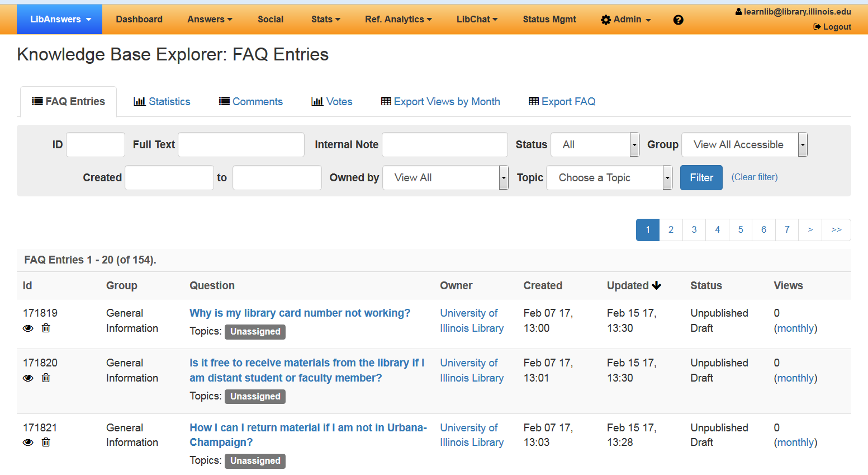Click into the Full Text input field
The width and height of the screenshot is (868, 475).
(x=241, y=145)
